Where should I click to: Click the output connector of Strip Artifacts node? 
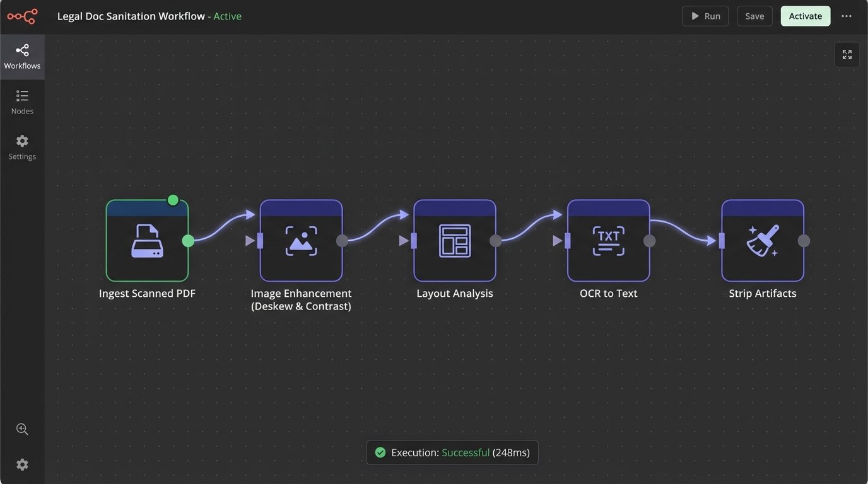(x=804, y=241)
